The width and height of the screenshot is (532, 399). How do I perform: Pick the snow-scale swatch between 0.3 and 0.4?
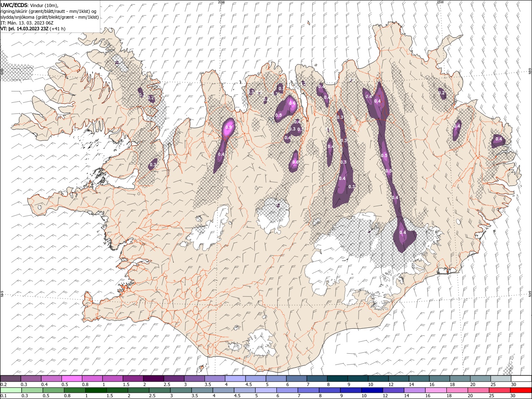(x=31, y=379)
